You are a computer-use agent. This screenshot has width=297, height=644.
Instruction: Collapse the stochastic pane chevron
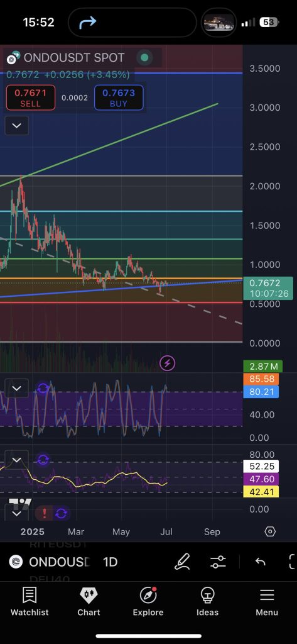[x=16, y=388]
